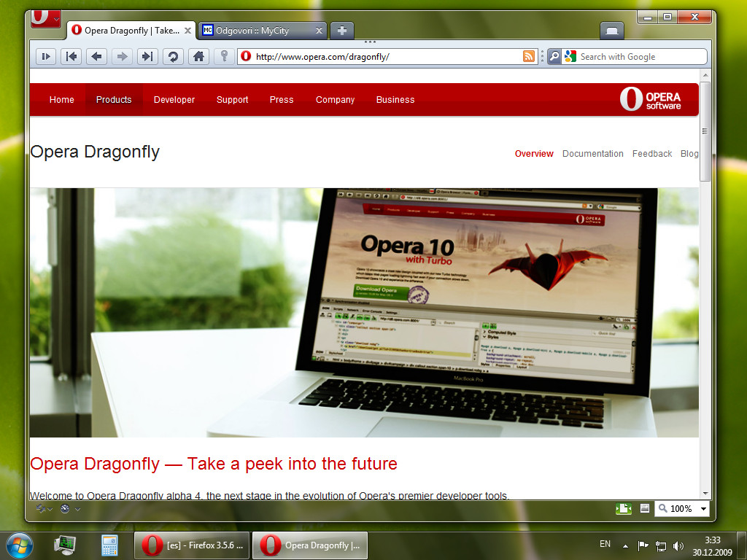Click the MacBook laptop hero image
Image resolution: width=747 pixels, height=560 pixels.
[x=364, y=312]
